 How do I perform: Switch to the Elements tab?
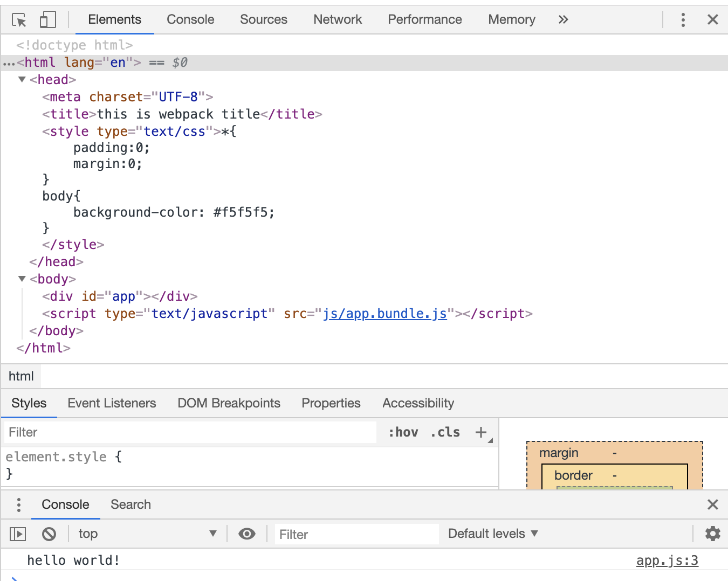(x=114, y=19)
